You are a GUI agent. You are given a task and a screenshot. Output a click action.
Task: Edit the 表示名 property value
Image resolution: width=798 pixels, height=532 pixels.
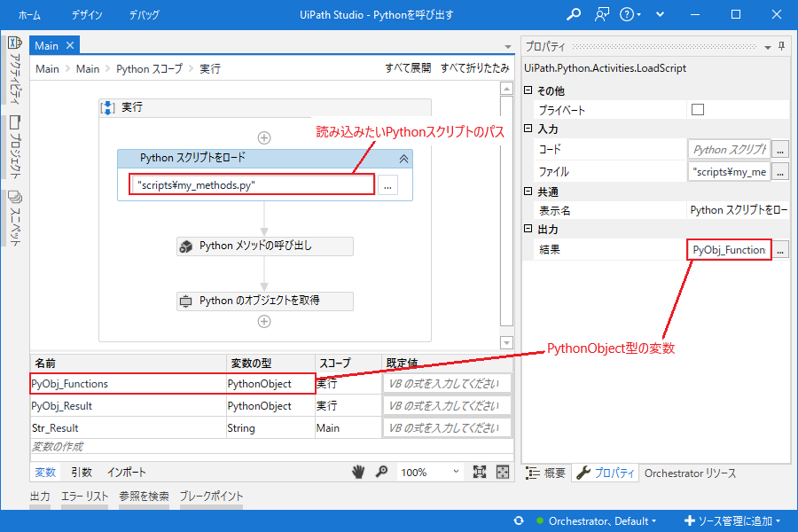738,210
